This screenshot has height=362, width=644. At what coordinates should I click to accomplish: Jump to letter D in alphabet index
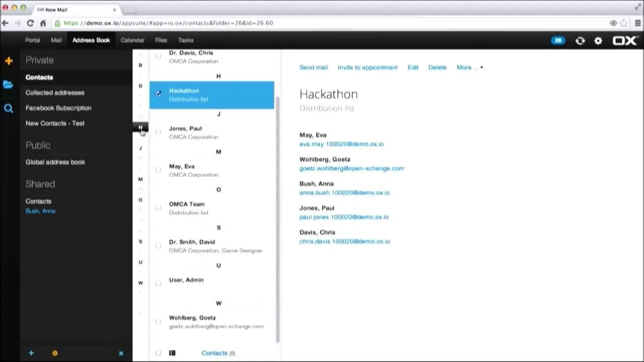click(x=140, y=86)
